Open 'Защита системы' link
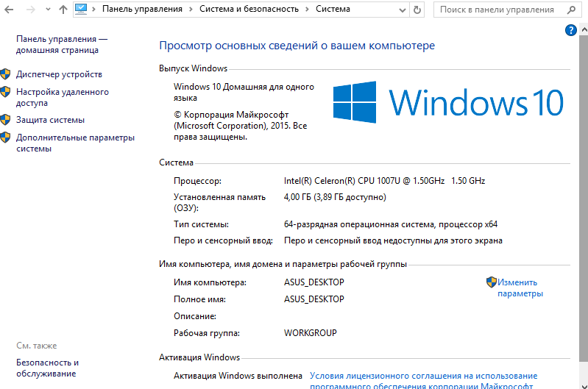The image size is (588, 389). click(50, 120)
